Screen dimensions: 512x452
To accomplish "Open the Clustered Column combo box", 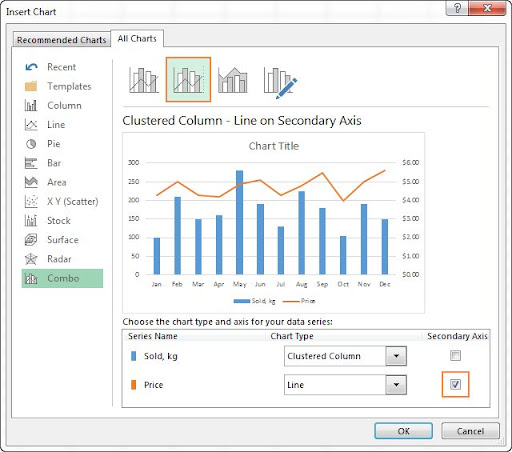I will pos(345,356).
